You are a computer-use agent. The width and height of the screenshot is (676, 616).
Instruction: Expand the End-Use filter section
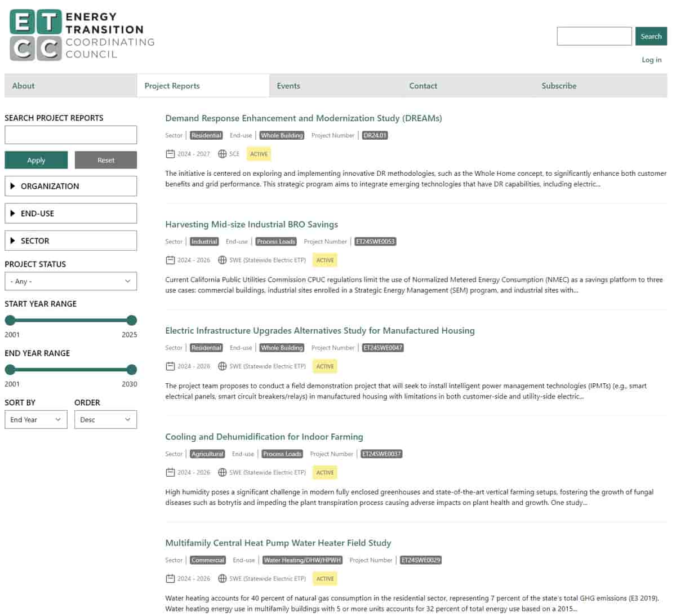coord(70,214)
